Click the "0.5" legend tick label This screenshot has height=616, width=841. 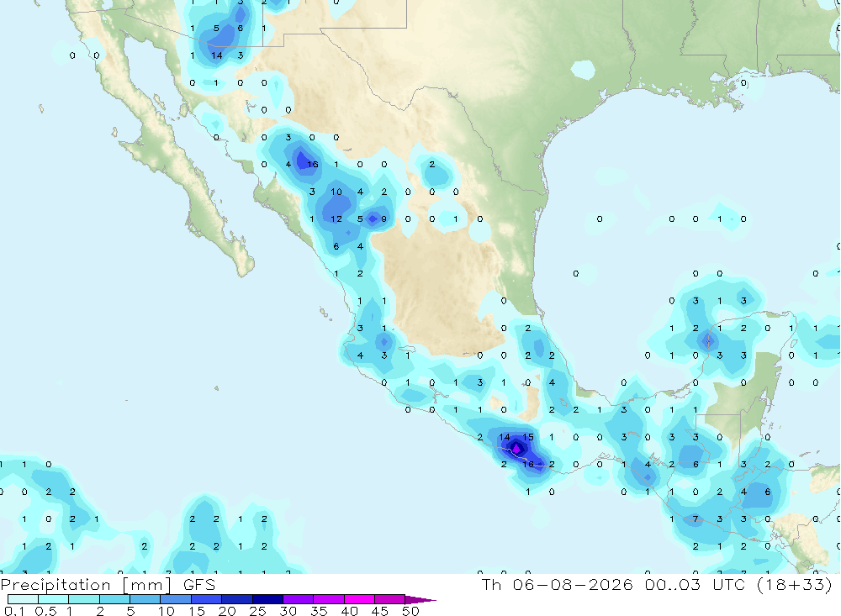tap(45, 611)
